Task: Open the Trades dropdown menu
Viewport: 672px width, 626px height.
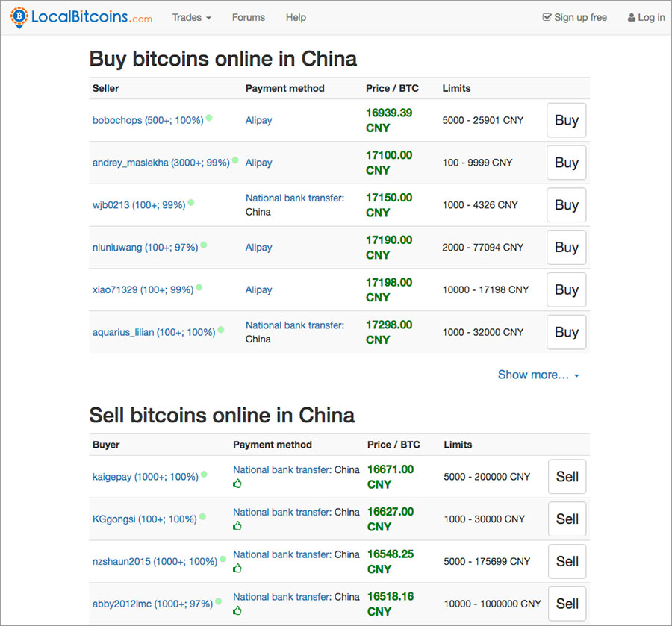Action: (x=192, y=18)
